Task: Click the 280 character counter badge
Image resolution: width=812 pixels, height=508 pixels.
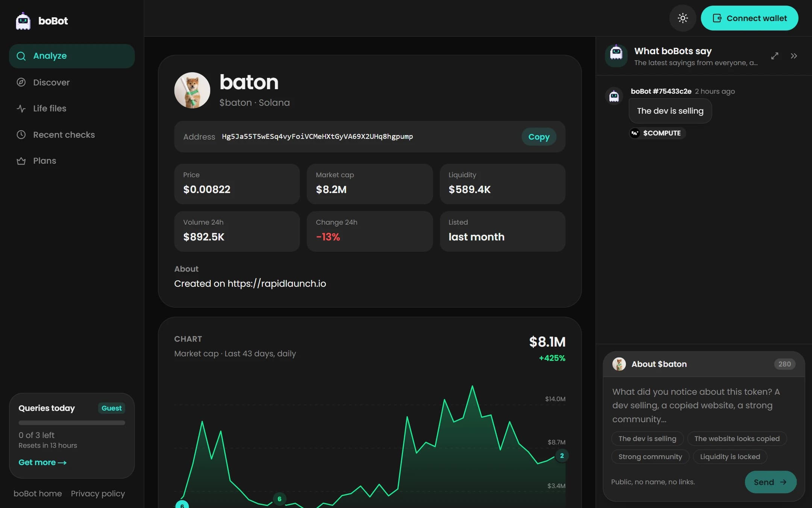Action: pyautogui.click(x=785, y=364)
